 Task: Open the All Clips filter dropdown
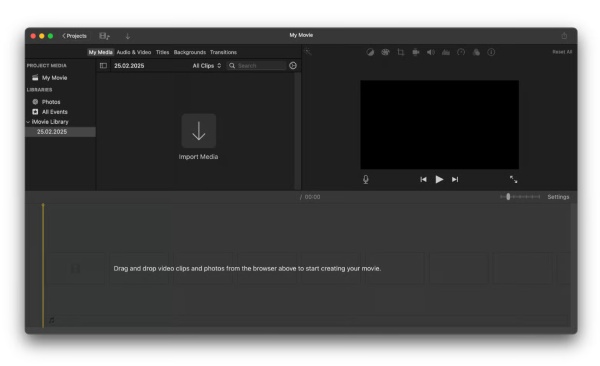point(207,66)
